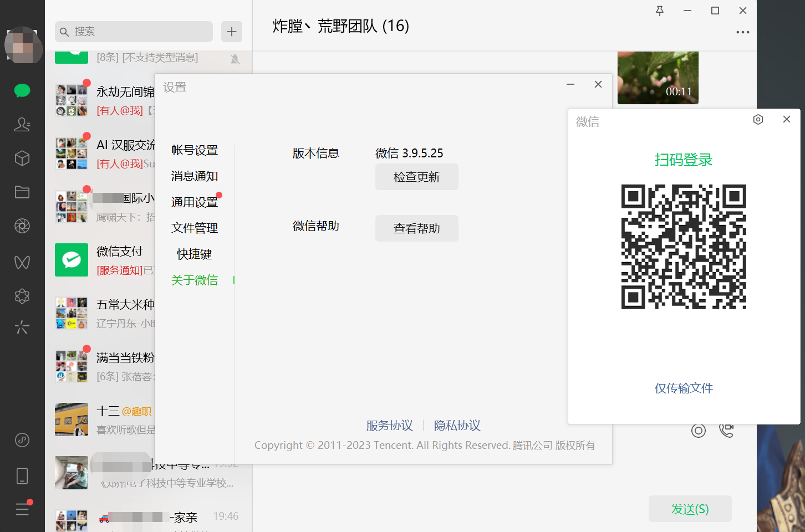Open the 隐私协议 privacy link
Image resolution: width=805 pixels, height=532 pixels.
457,425
